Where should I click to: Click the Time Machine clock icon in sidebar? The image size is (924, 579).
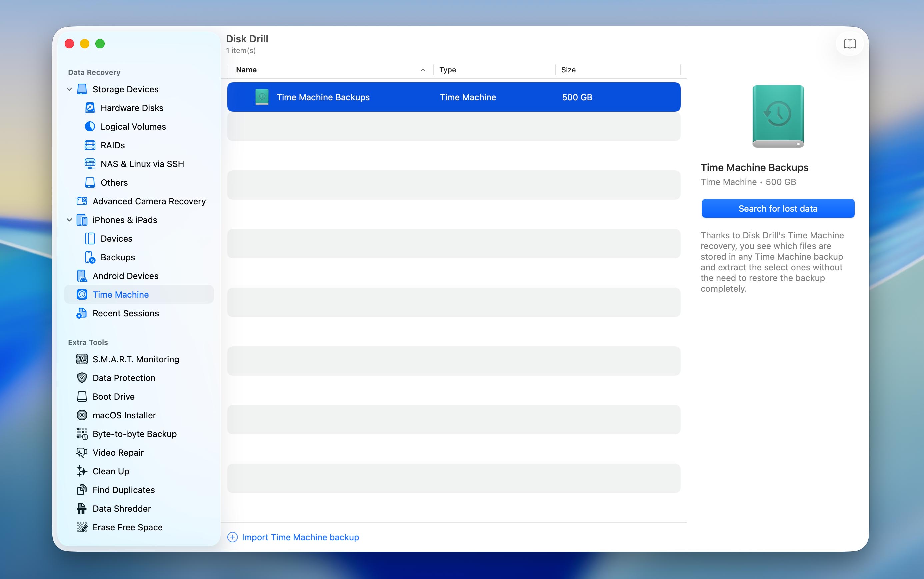[x=82, y=294]
